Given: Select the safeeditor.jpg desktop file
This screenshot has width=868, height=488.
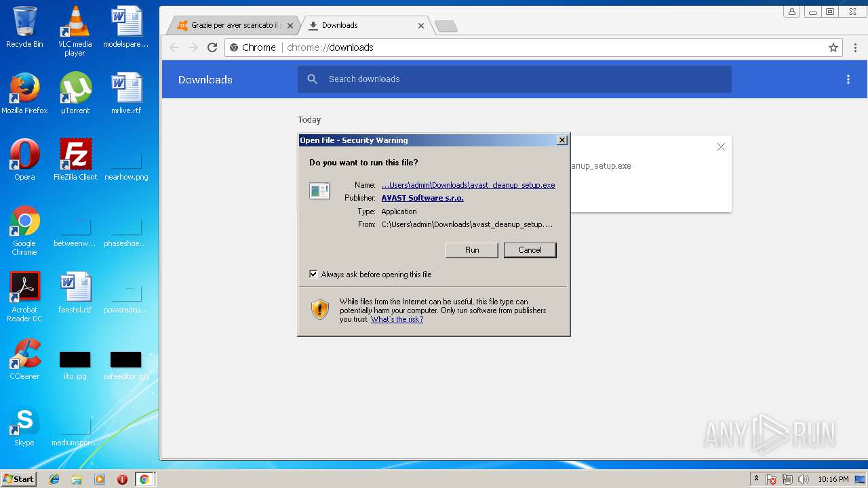Looking at the screenshot, I should tap(126, 366).
